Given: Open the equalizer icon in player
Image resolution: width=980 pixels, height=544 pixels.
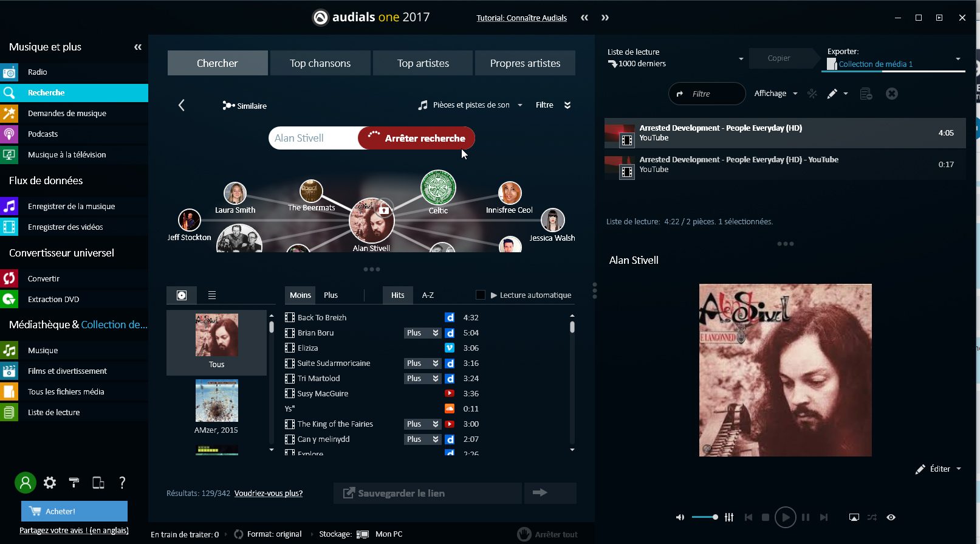Looking at the screenshot, I should (729, 517).
